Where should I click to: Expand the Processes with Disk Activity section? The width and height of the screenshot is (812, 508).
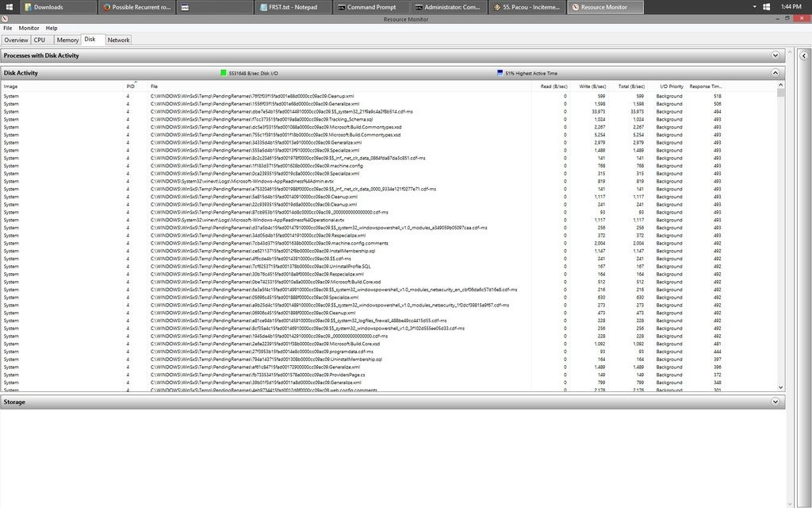pyautogui.click(x=776, y=56)
